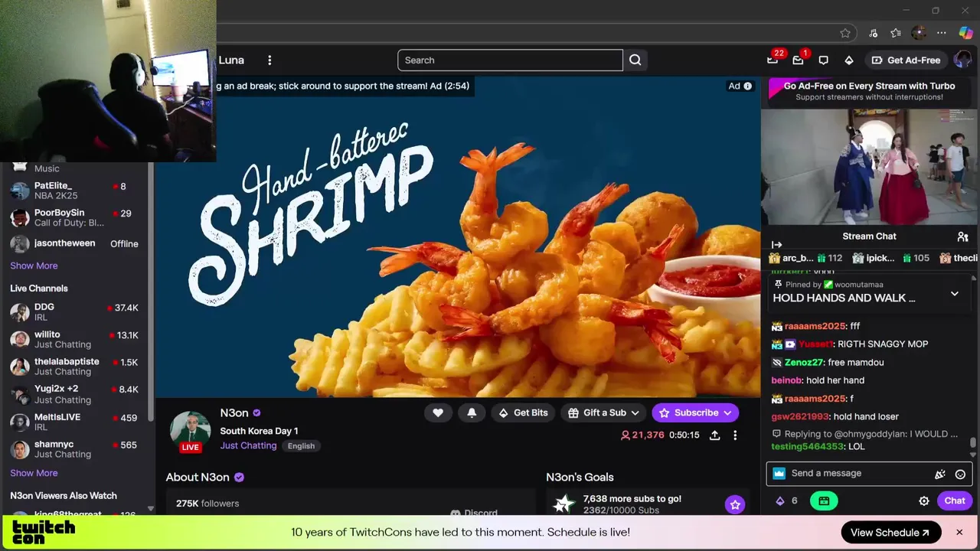Open the Gift a Sub dropdown
Viewport: 980px width, 551px height.
tap(604, 412)
